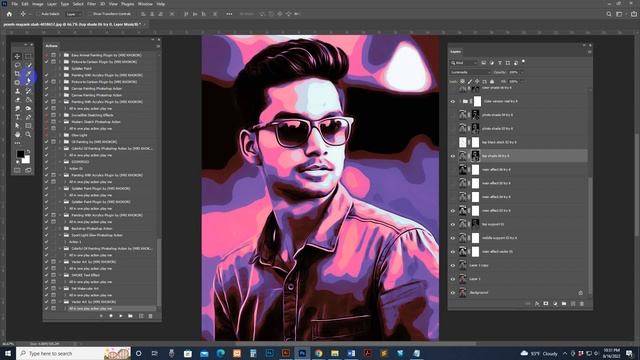Click the black foreground color swatch

[20, 154]
